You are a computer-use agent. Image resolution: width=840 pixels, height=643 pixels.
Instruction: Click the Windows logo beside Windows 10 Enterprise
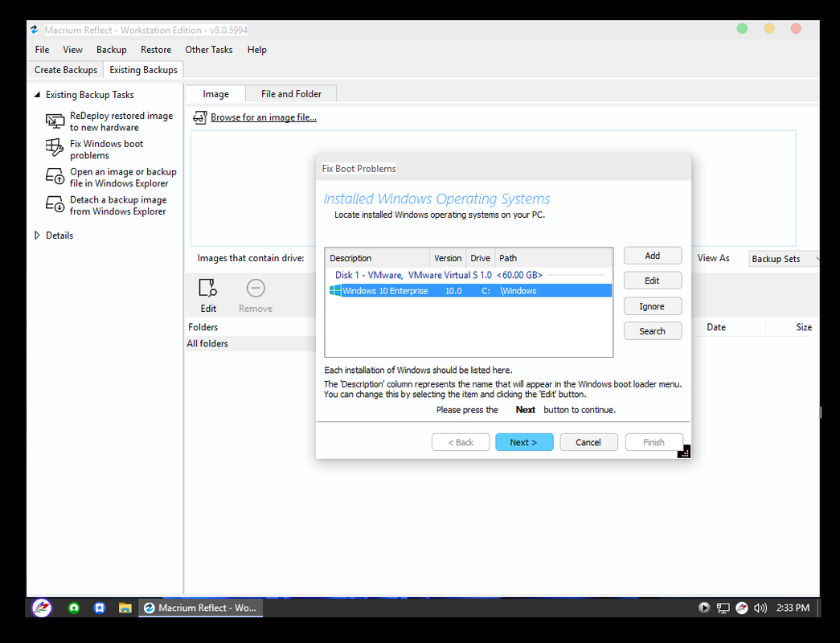click(335, 290)
